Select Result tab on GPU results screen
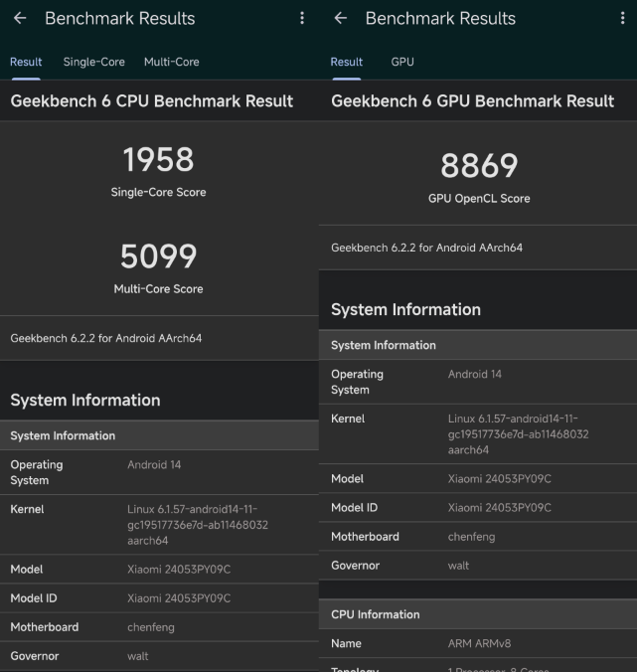 [x=347, y=63]
